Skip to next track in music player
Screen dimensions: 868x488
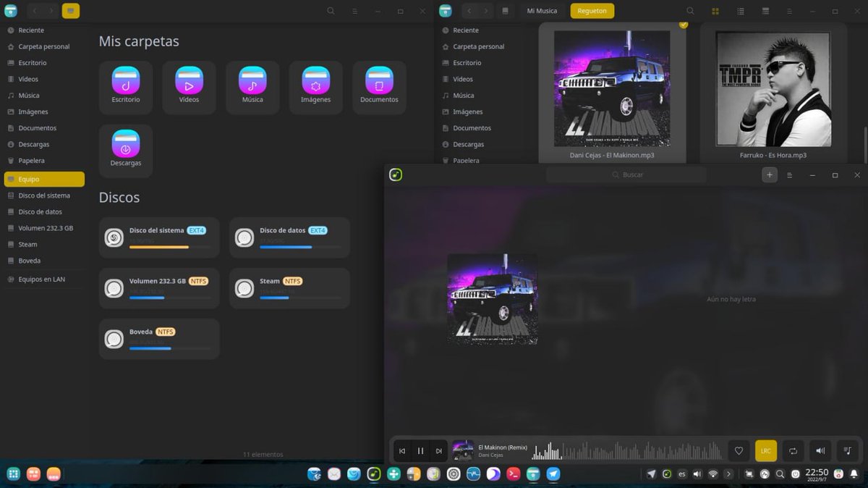438,450
